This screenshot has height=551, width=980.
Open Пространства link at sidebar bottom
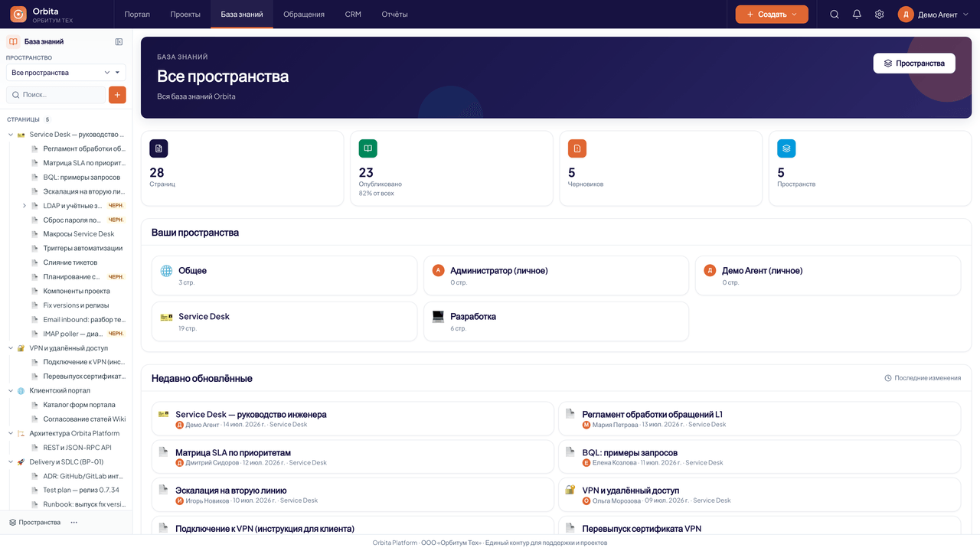click(x=35, y=523)
